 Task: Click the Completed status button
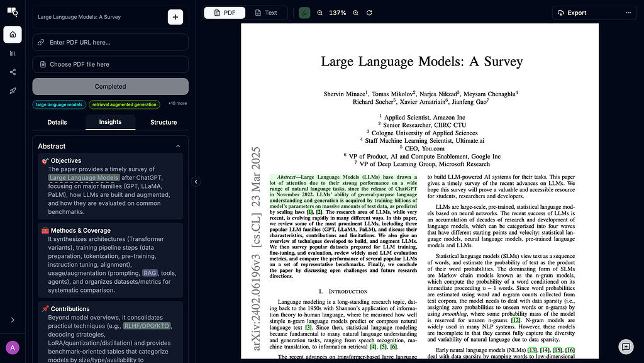111,87
